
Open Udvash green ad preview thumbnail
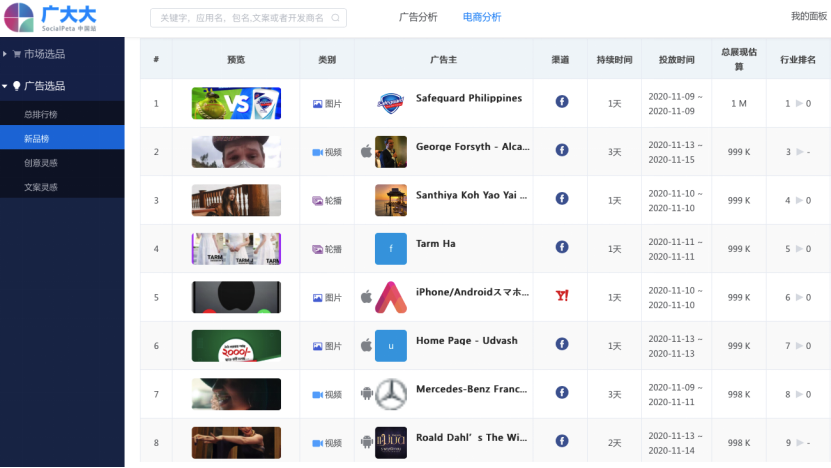[x=236, y=346]
